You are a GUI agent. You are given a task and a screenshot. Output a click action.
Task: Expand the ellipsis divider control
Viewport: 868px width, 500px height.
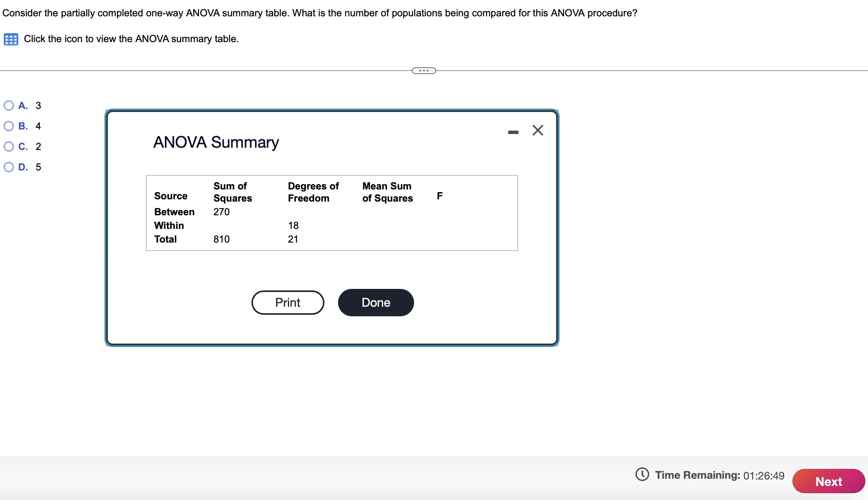pyautogui.click(x=423, y=70)
